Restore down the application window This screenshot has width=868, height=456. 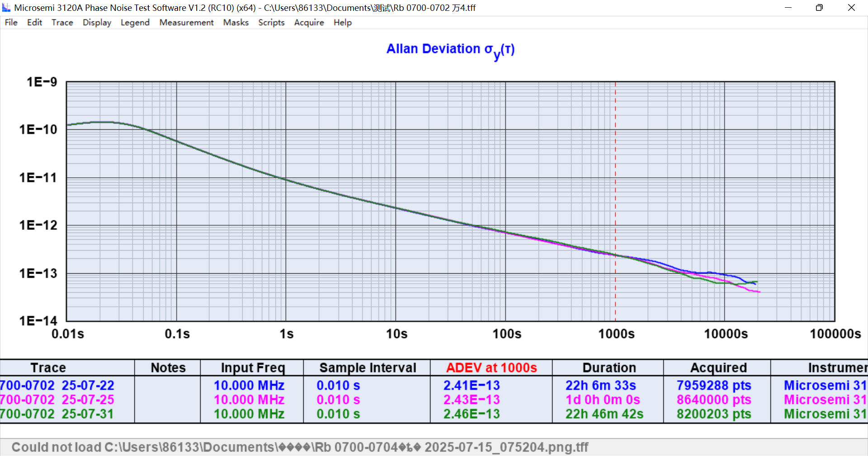tap(819, 8)
